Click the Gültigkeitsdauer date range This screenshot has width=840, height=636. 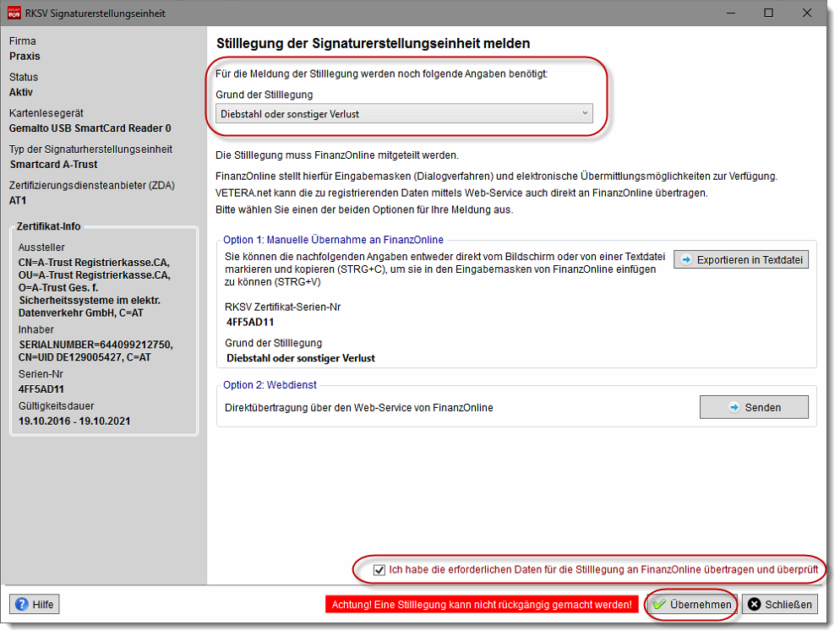(74, 421)
